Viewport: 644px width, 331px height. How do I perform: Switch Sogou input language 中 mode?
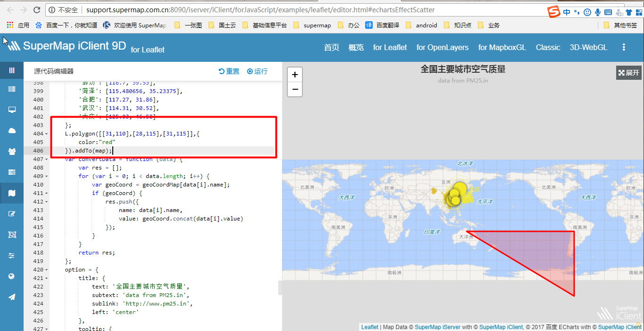(567, 12)
